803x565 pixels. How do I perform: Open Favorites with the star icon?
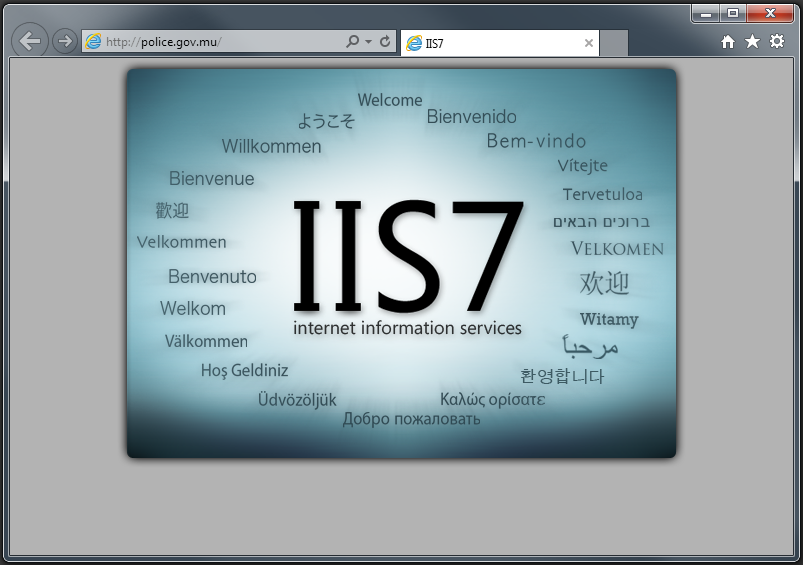tap(752, 41)
